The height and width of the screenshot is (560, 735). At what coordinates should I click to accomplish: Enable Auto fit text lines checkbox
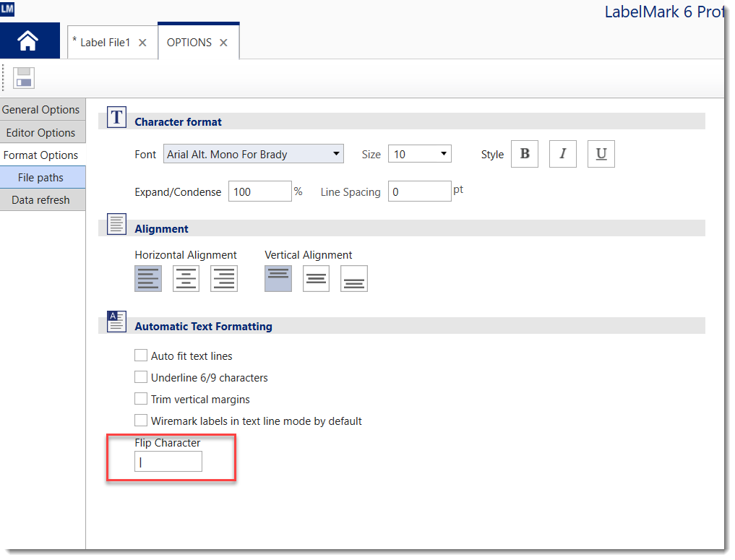141,356
